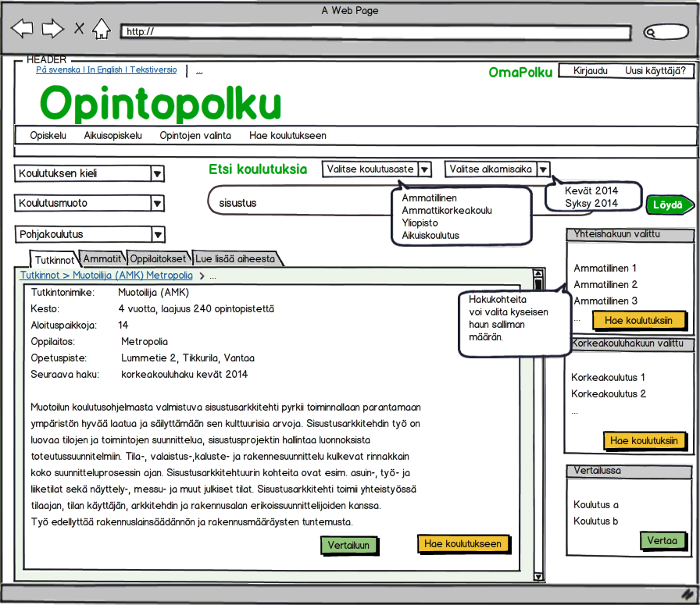Stop loading with the X icon
700x605 pixels.
[79, 29]
